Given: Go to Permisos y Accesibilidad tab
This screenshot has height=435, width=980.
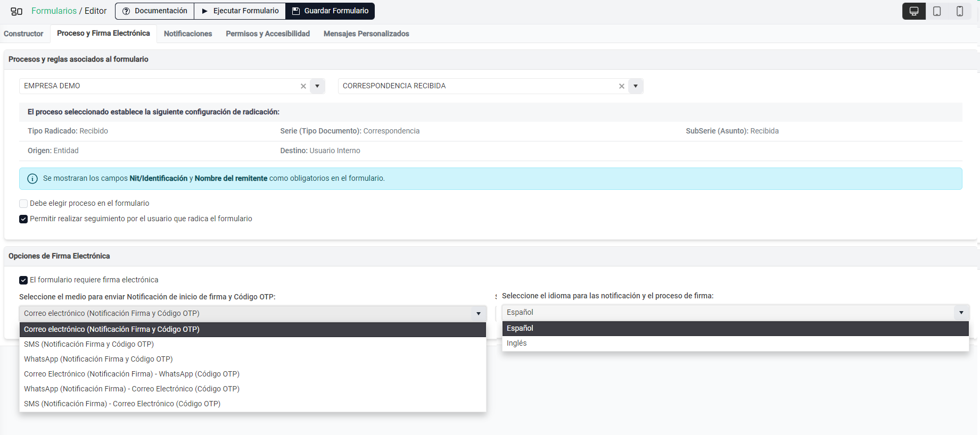Looking at the screenshot, I should [x=268, y=34].
